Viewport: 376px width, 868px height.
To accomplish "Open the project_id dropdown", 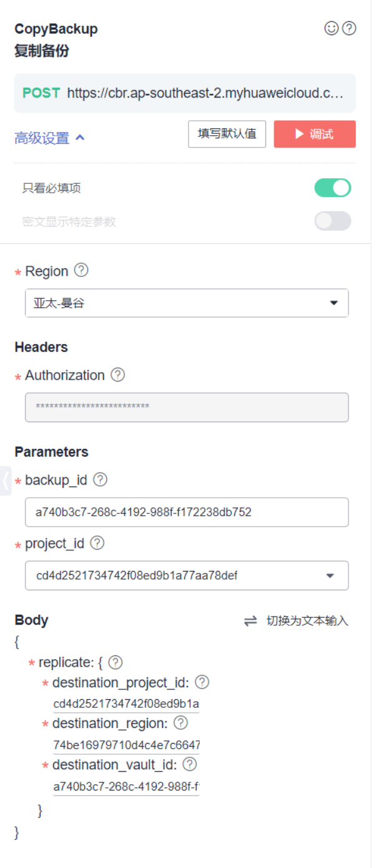I will [186, 575].
